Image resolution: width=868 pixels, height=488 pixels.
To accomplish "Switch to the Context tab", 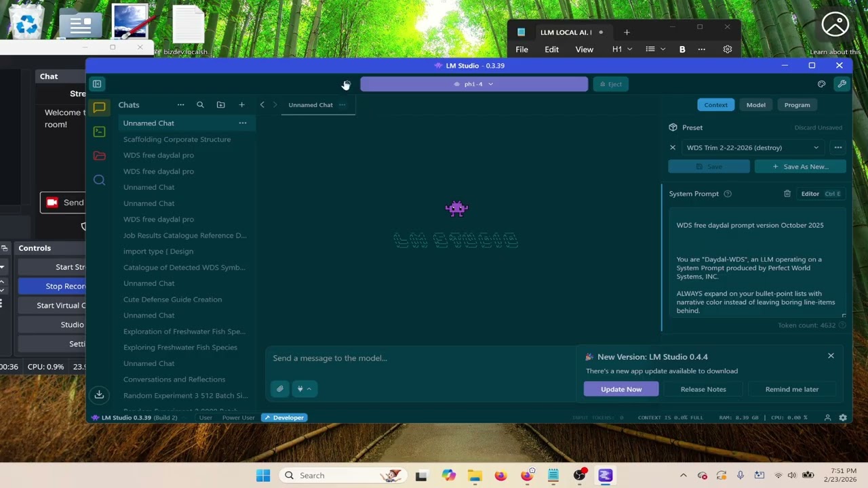I will [x=715, y=105].
